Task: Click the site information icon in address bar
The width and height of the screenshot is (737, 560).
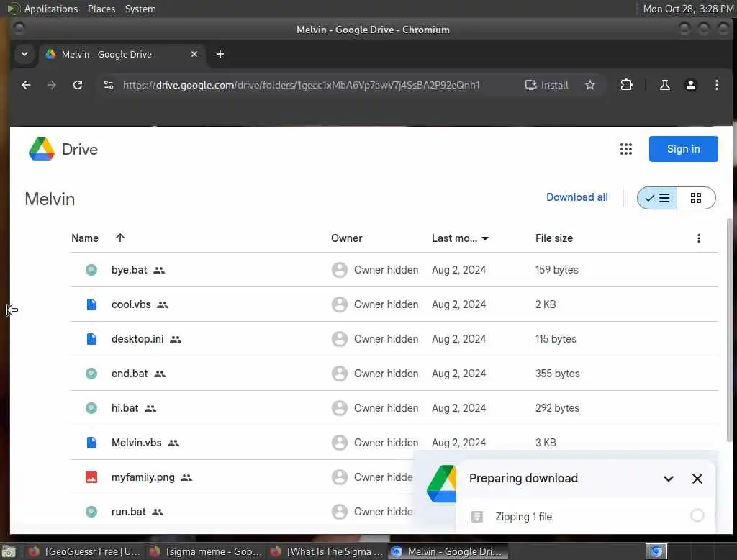Action: click(109, 85)
